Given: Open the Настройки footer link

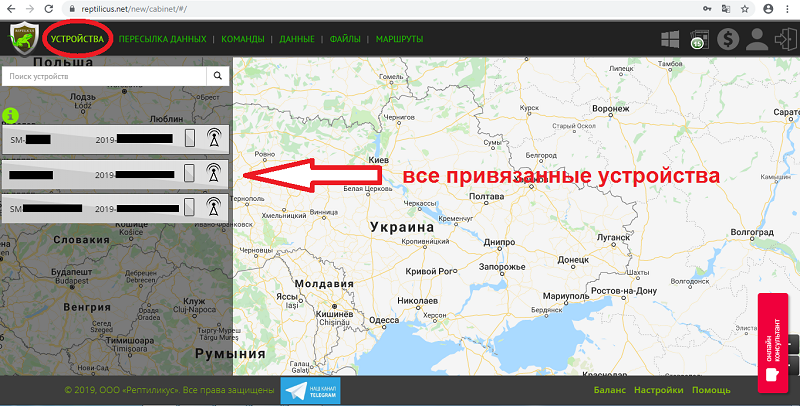Looking at the screenshot, I should click(x=659, y=390).
